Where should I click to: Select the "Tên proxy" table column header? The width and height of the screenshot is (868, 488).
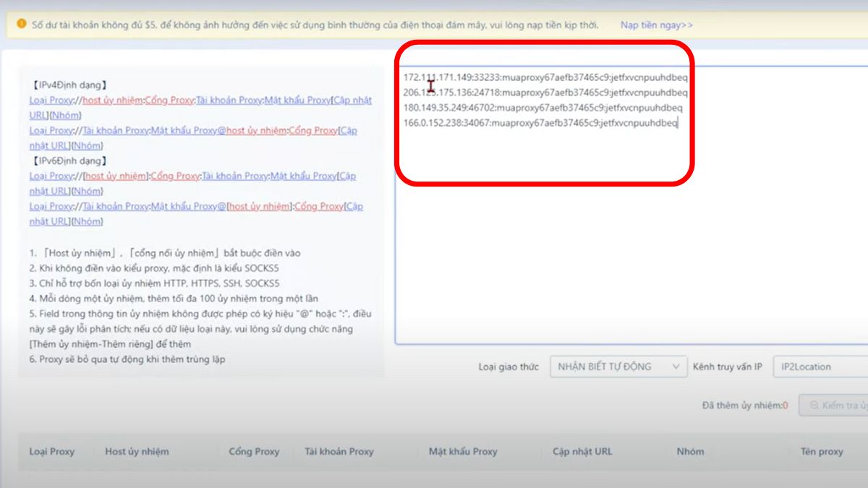[822, 451]
